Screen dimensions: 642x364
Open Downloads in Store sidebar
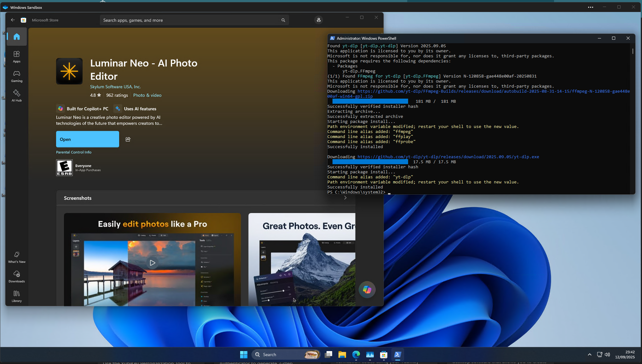pos(17,277)
